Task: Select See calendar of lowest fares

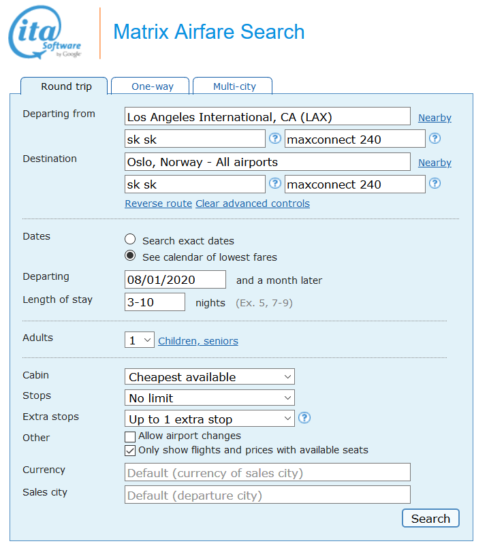Action: click(x=130, y=256)
